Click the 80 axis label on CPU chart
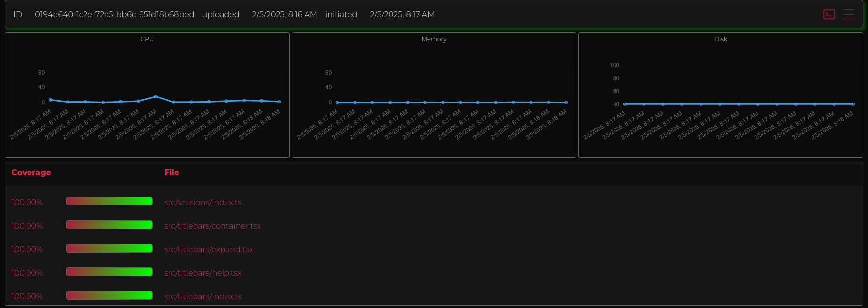The image size is (868, 308). coord(42,73)
